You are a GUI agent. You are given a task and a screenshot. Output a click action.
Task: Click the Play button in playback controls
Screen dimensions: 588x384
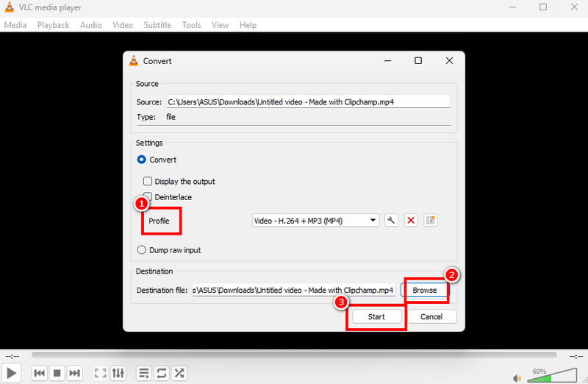tap(12, 373)
